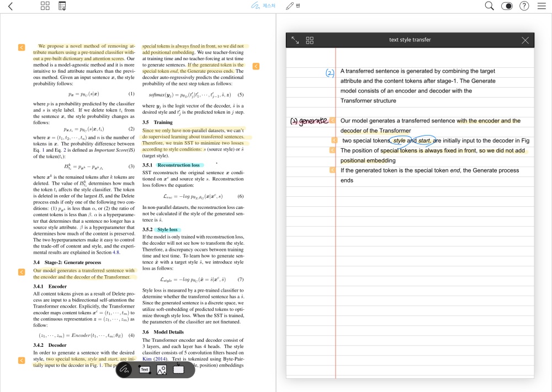Click the orange link arrow beside 'We propose a novel method'

[22, 47]
